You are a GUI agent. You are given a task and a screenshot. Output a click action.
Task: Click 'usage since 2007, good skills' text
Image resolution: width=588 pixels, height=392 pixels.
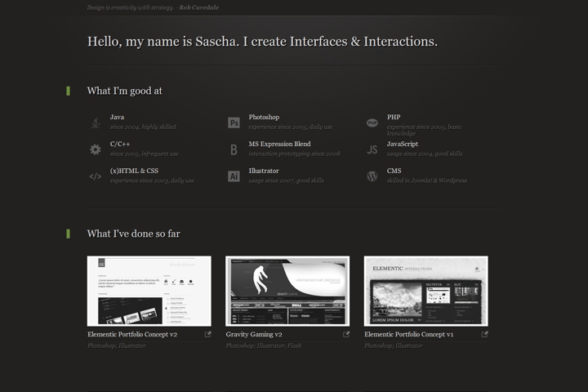click(286, 180)
